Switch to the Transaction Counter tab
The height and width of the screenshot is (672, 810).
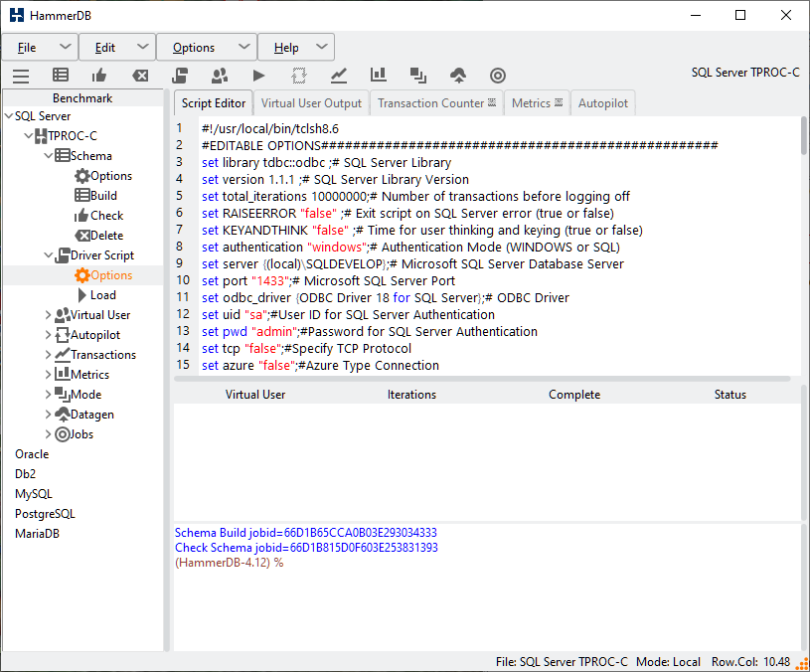click(x=436, y=103)
